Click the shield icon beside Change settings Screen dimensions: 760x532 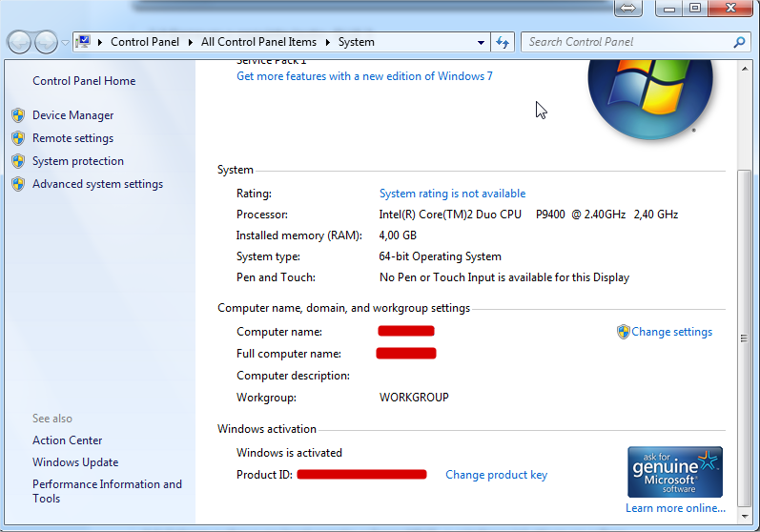pos(623,332)
